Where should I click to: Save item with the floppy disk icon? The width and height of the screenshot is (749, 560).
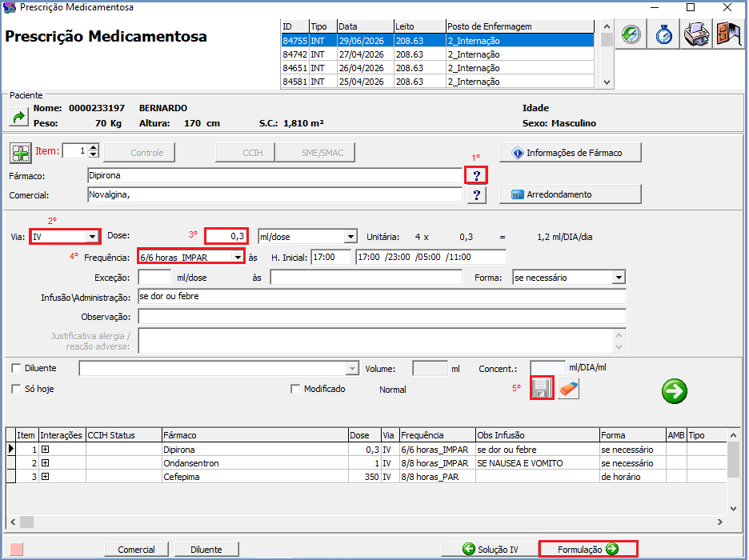[542, 388]
